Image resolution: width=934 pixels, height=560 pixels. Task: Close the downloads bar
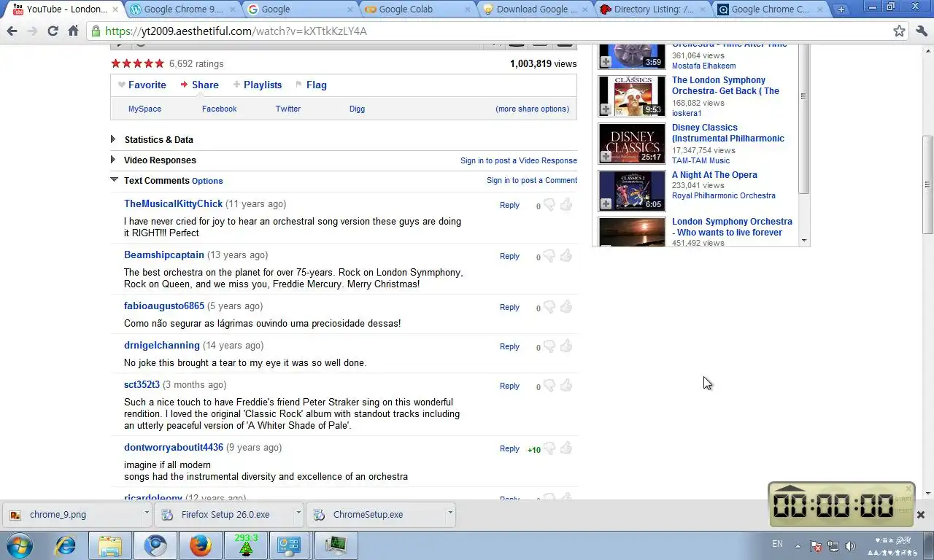pos(920,515)
